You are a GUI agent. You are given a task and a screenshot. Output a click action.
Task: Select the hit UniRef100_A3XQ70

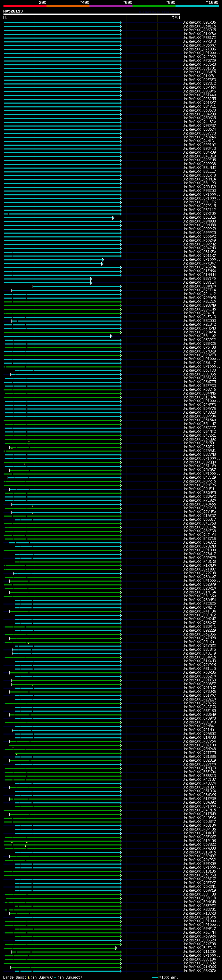199,971
